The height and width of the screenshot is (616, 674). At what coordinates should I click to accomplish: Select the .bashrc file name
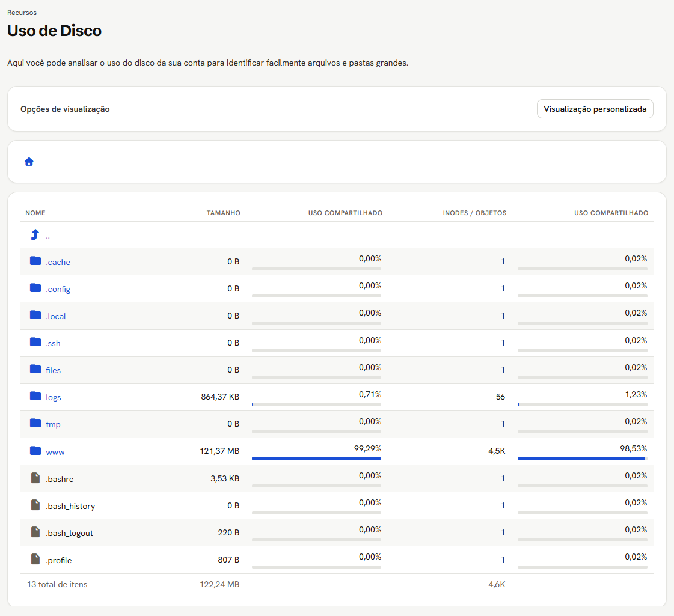point(60,479)
